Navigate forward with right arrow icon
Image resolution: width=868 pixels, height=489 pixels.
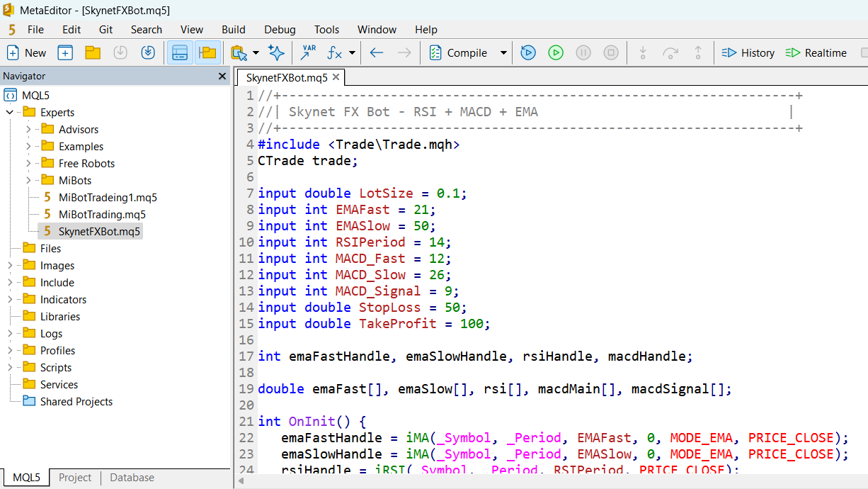click(x=404, y=52)
